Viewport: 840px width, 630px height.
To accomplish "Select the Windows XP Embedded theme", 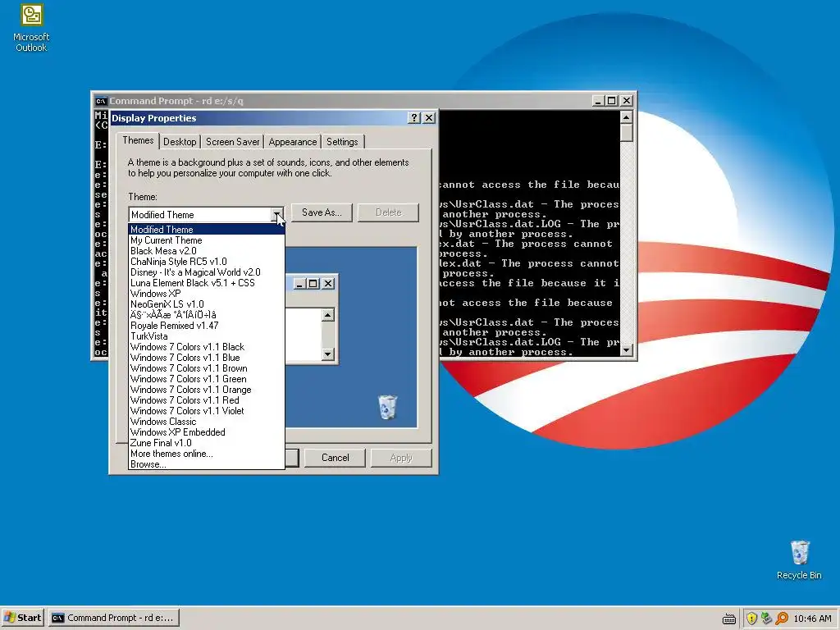I will [x=206, y=432].
